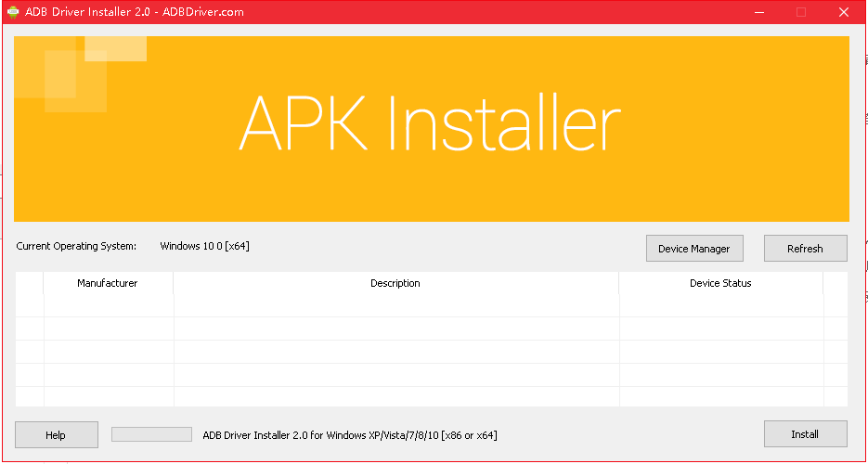Select the Manufacturer column header

(108, 283)
